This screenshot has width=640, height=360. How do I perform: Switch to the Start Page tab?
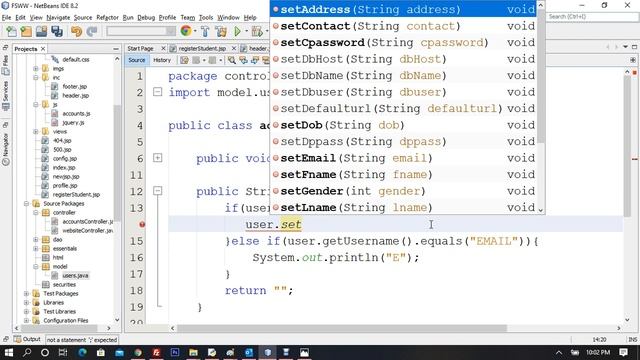coord(140,49)
